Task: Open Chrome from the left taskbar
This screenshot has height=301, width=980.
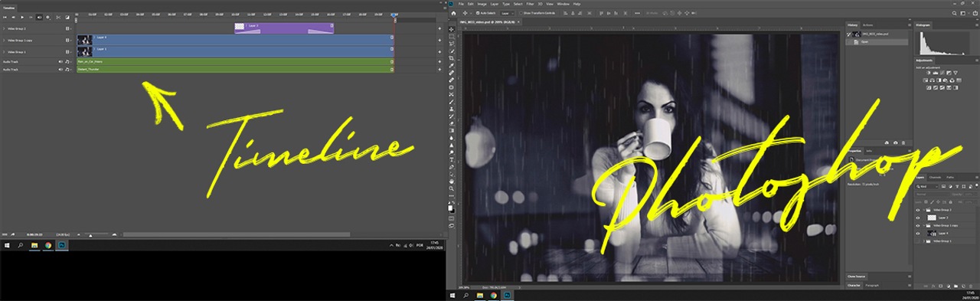Action: point(48,245)
